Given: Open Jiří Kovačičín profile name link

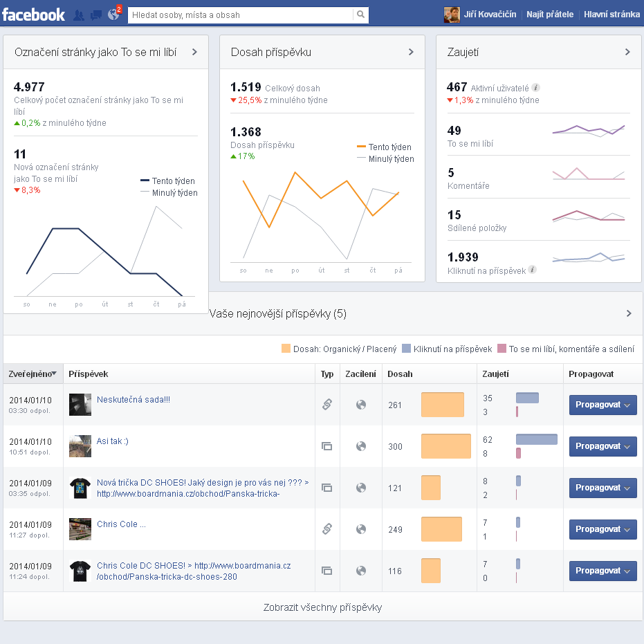Looking at the screenshot, I should coord(490,15).
